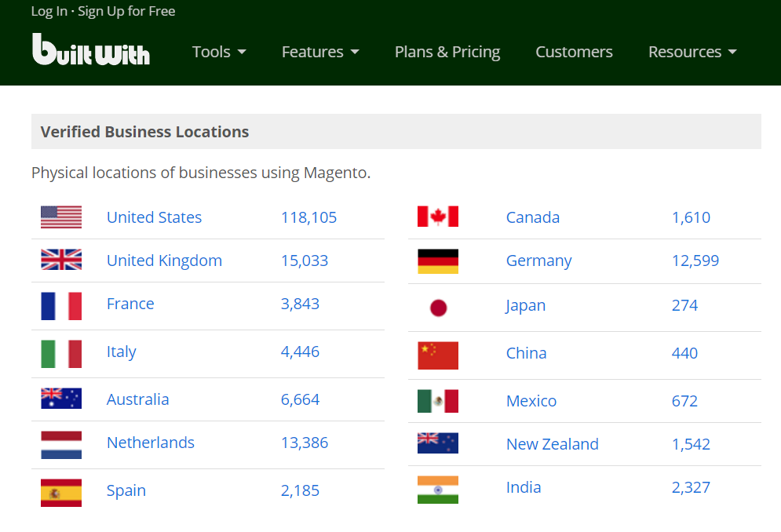Viewport: 781px width, 532px height.
Task: Click the Germany flag icon
Action: (x=438, y=261)
